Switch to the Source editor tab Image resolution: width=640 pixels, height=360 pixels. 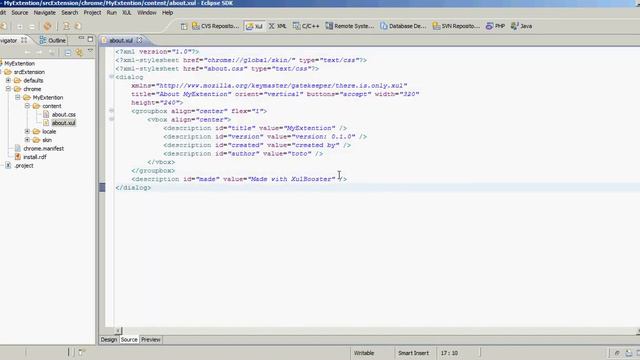tap(129, 340)
